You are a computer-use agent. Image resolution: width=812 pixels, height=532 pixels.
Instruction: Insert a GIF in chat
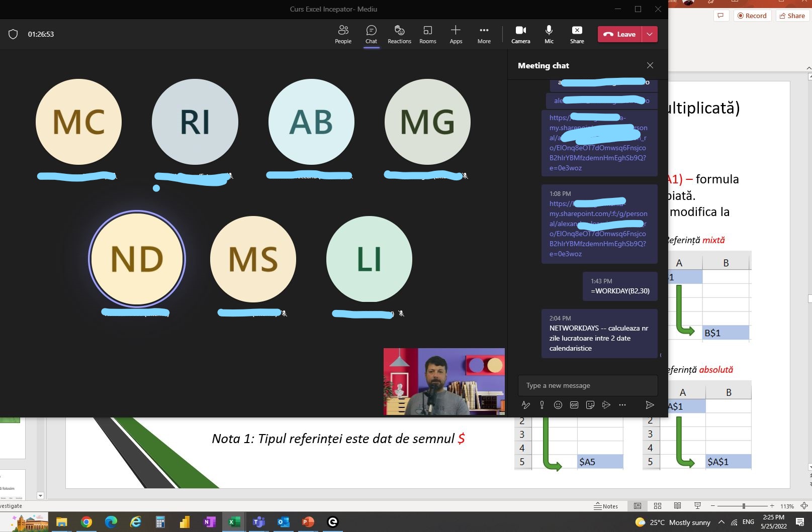(574, 405)
